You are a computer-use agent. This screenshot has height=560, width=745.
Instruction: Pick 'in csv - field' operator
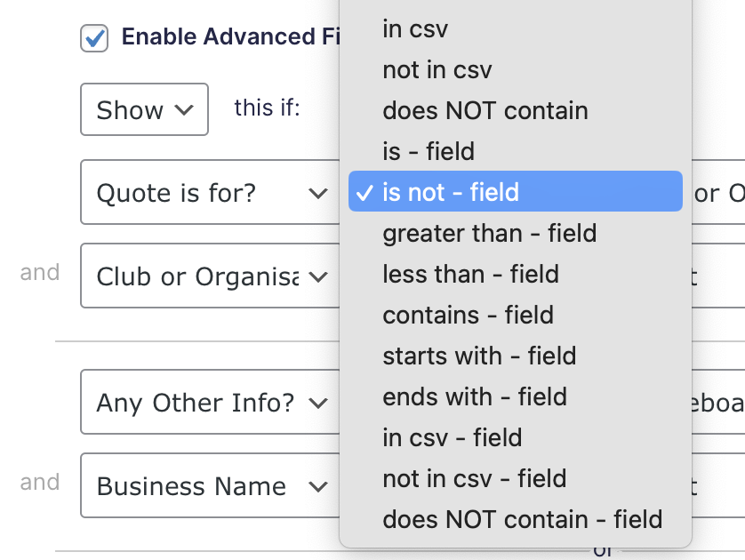click(x=452, y=438)
